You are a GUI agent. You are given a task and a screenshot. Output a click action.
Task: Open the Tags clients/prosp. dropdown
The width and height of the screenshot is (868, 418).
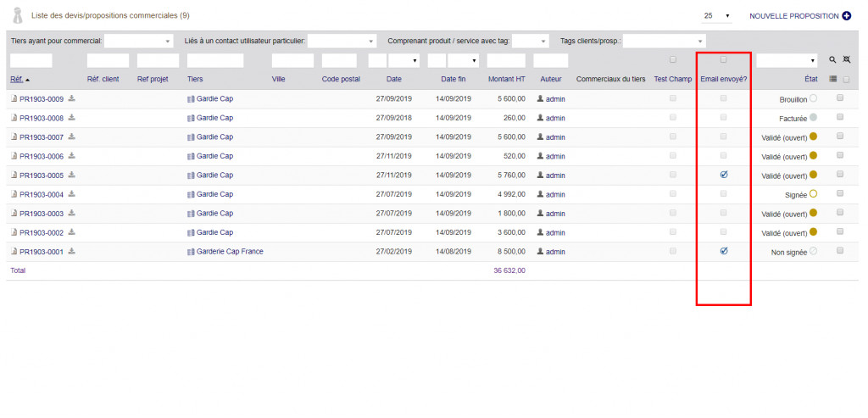(664, 41)
